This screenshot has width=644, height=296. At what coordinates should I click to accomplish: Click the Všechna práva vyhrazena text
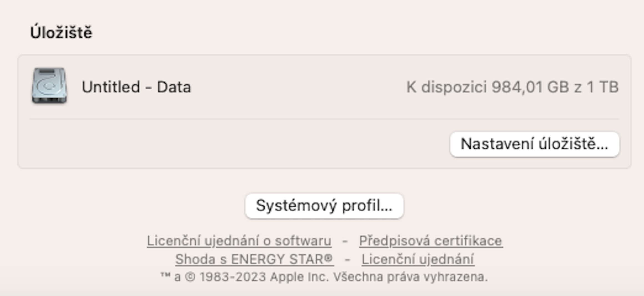410,277
